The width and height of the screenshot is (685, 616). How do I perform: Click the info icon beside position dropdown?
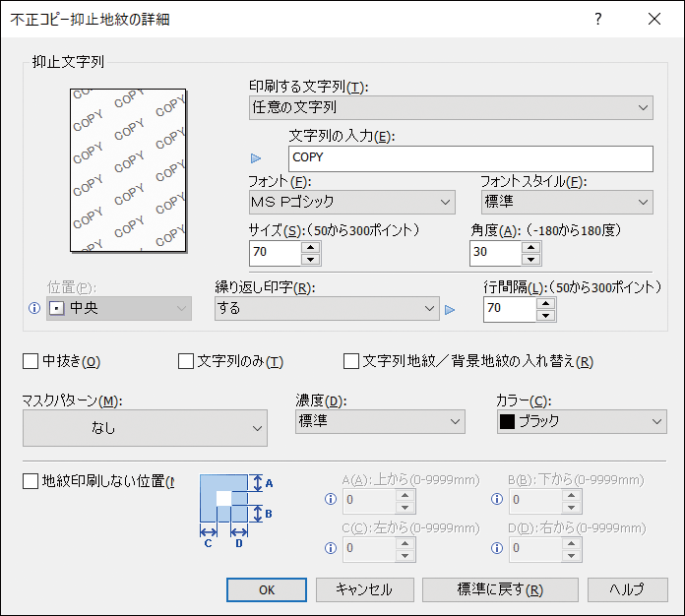coord(35,309)
